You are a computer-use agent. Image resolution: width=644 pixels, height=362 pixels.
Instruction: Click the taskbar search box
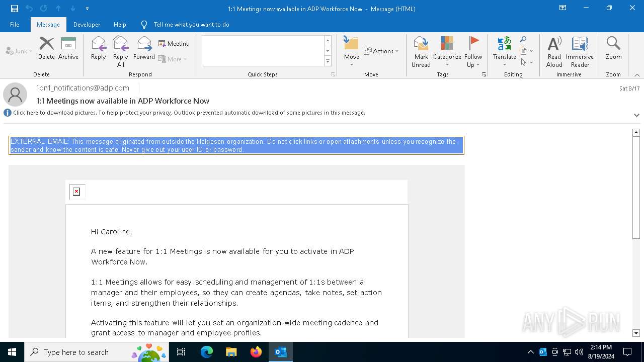(96, 352)
